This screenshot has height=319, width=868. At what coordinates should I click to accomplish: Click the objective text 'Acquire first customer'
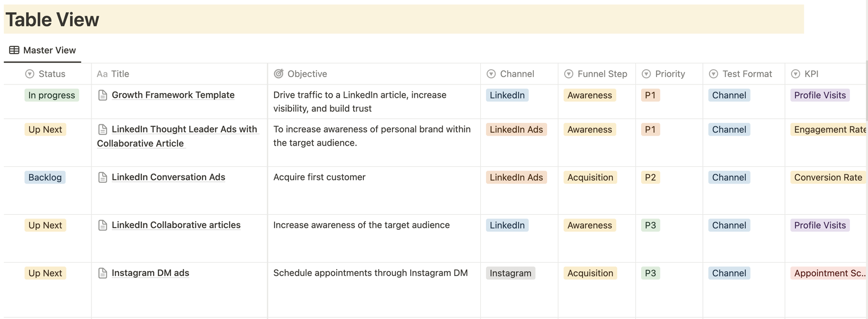click(319, 177)
